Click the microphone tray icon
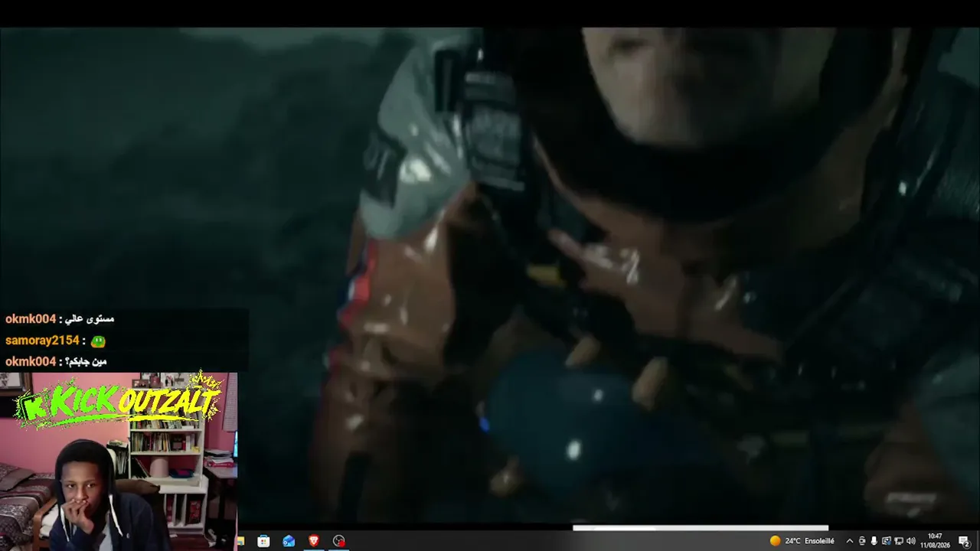Viewport: 980px width, 551px height. click(874, 541)
